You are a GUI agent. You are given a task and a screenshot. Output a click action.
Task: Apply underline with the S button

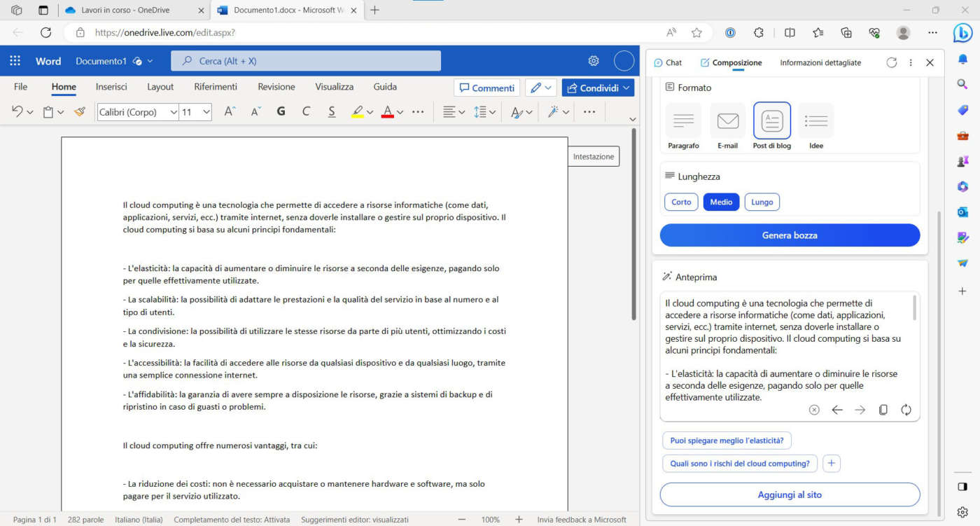(x=332, y=111)
